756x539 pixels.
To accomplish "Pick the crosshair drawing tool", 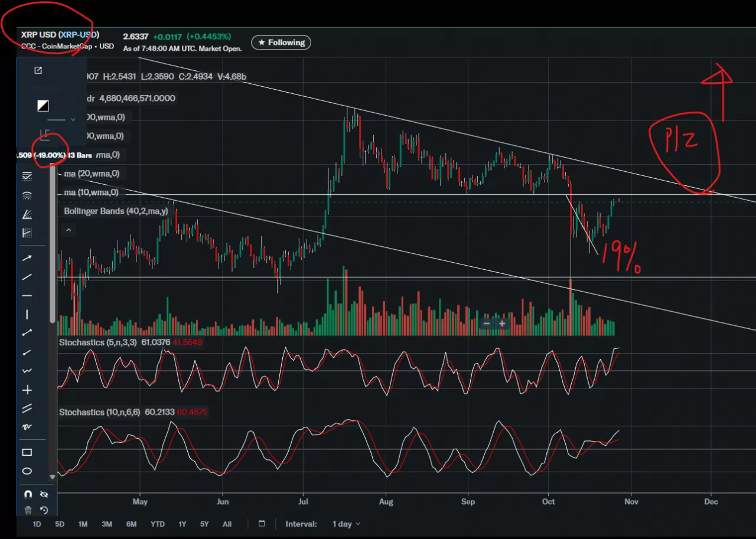I will pos(27,390).
